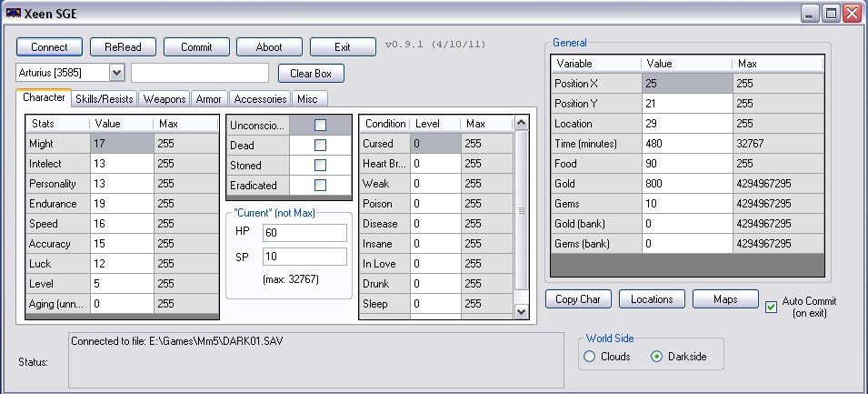Click the Condition column header

[x=384, y=124]
